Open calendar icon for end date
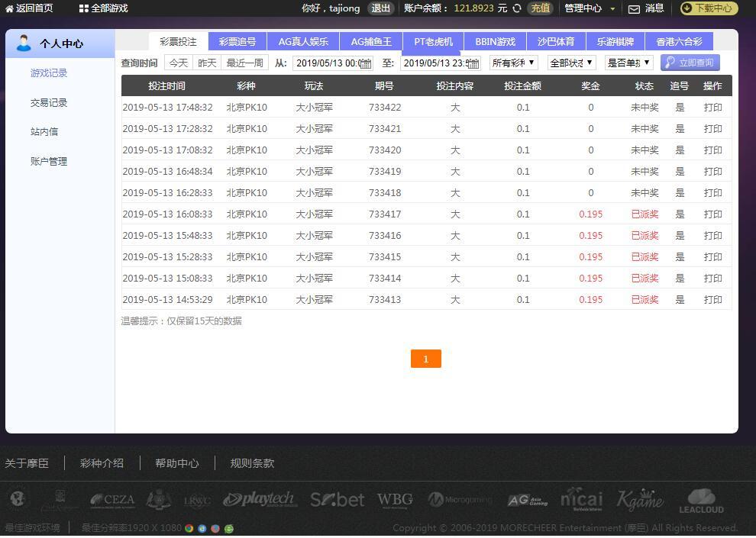This screenshot has height=538, width=756. 473,63
